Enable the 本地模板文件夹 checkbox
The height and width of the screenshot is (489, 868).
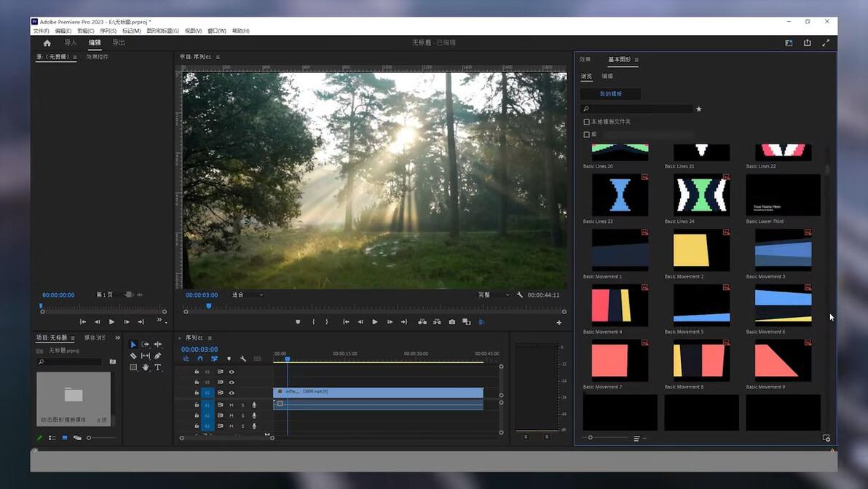pyautogui.click(x=587, y=122)
